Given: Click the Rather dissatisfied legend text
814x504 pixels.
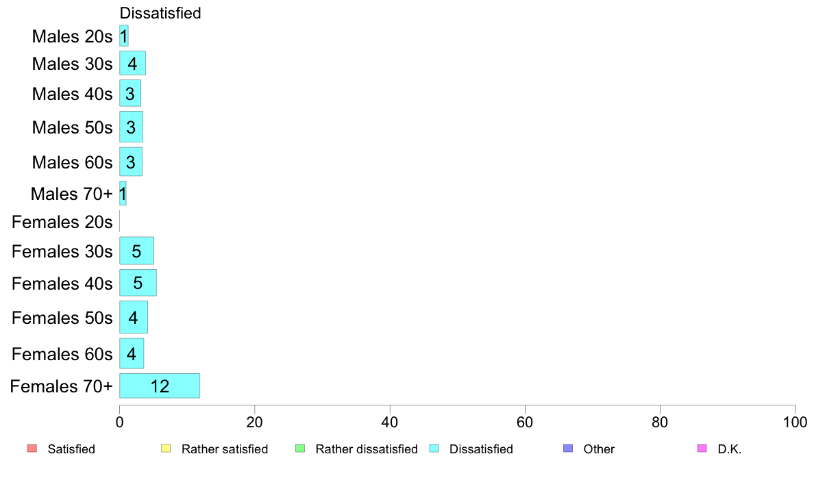Looking at the screenshot, I should click(x=367, y=449).
